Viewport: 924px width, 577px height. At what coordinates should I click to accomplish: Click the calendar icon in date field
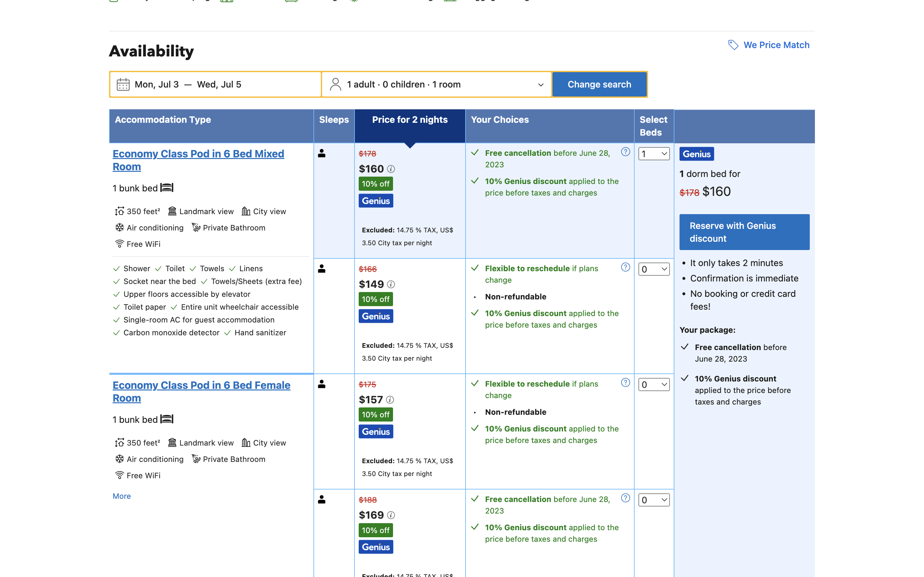(x=123, y=84)
